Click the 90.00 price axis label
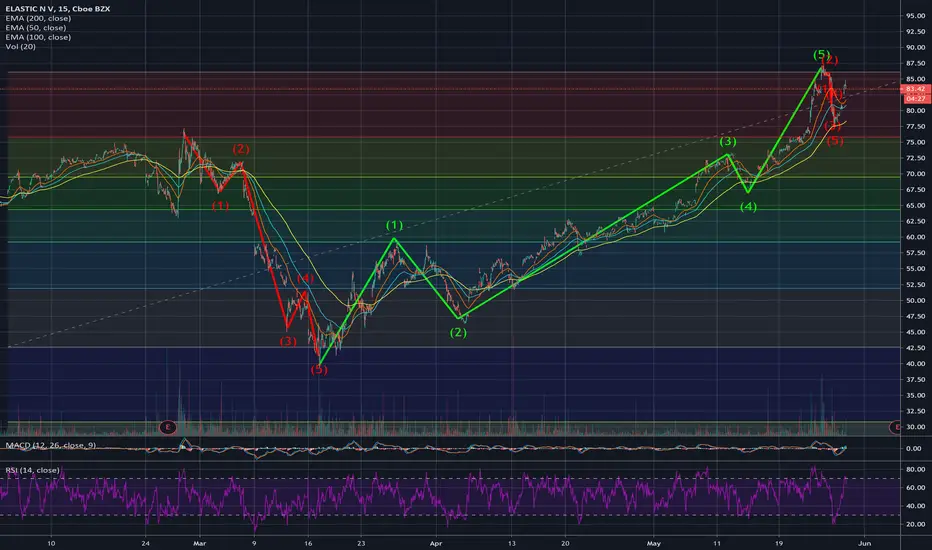 [x=915, y=48]
